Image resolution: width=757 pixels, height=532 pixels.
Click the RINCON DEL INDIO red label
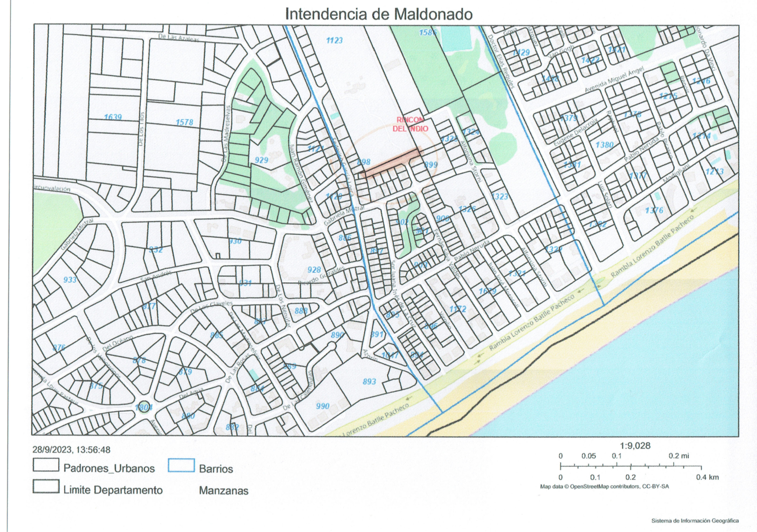410,124
